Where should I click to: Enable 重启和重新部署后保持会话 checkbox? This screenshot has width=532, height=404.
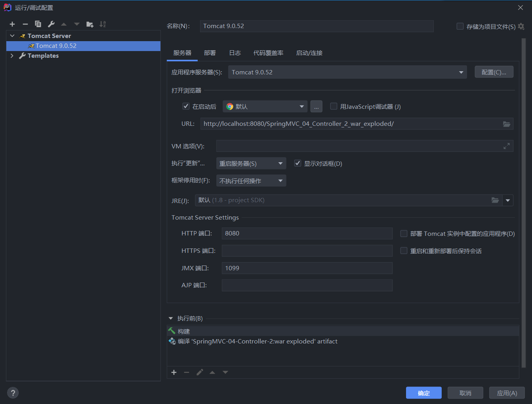click(404, 250)
